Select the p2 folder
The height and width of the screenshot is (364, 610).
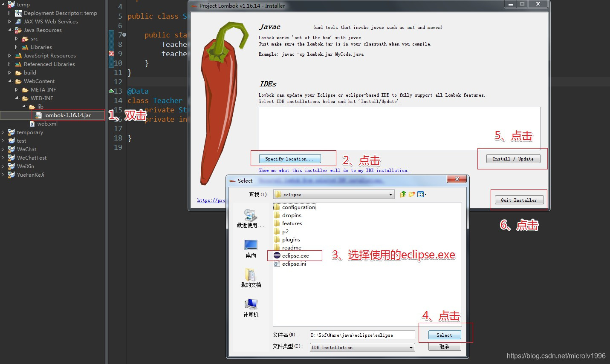281,232
